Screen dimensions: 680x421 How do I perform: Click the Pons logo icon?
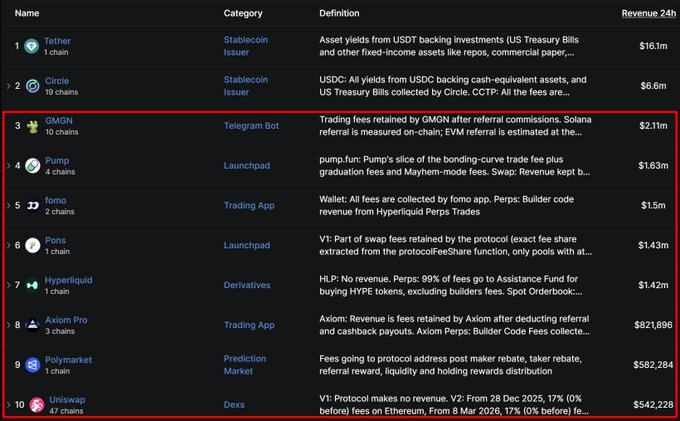click(x=33, y=245)
